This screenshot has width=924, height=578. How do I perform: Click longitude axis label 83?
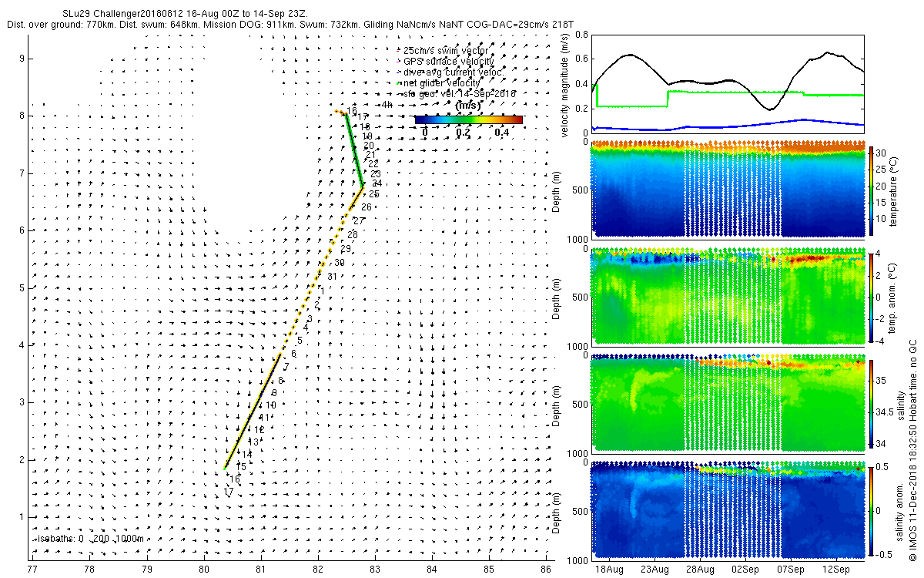pyautogui.click(x=375, y=570)
